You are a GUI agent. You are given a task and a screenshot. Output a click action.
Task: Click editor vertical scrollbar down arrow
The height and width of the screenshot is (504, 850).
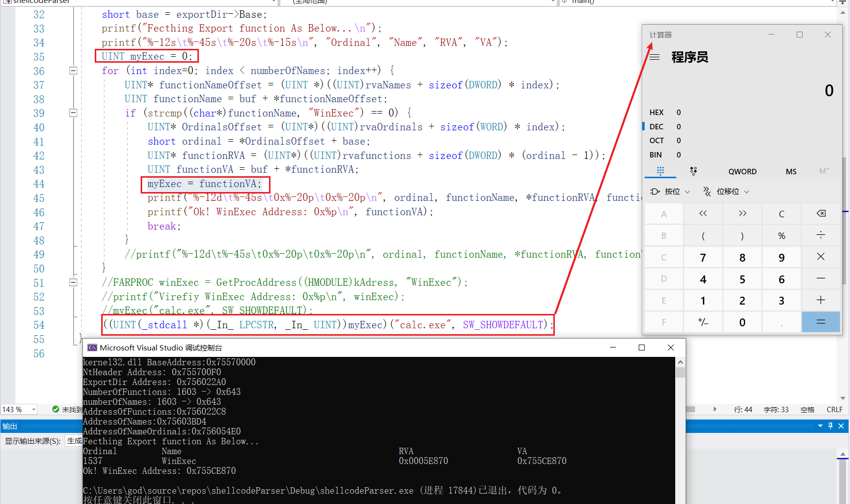[843, 398]
